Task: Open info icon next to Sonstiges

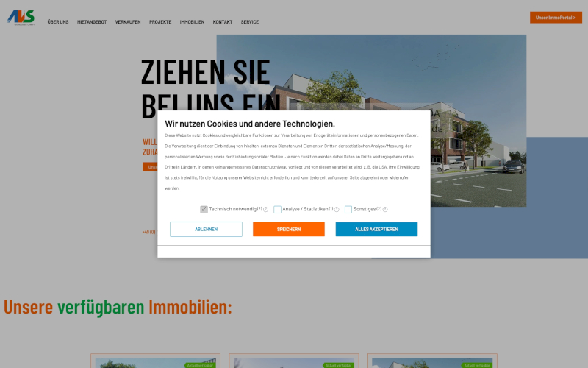Action: point(385,210)
